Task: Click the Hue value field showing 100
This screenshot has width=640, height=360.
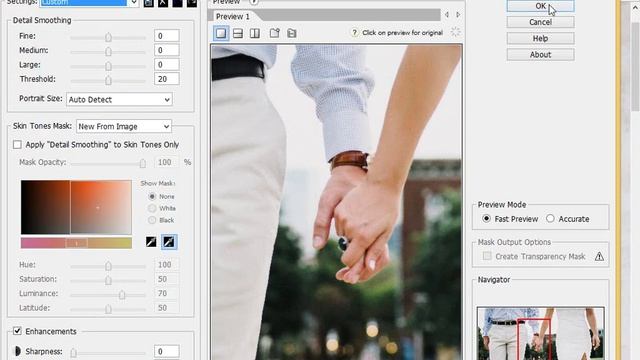Action: 167,264
